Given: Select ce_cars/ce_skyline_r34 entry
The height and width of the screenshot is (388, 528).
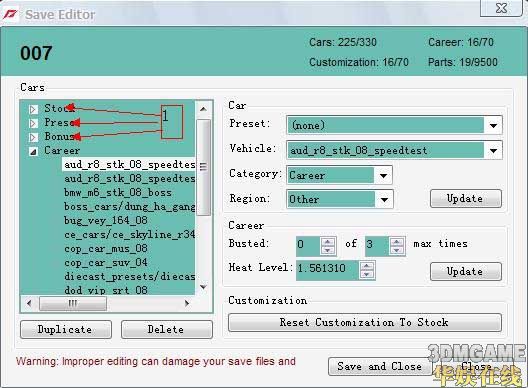Looking at the screenshot, I should click(129, 234).
